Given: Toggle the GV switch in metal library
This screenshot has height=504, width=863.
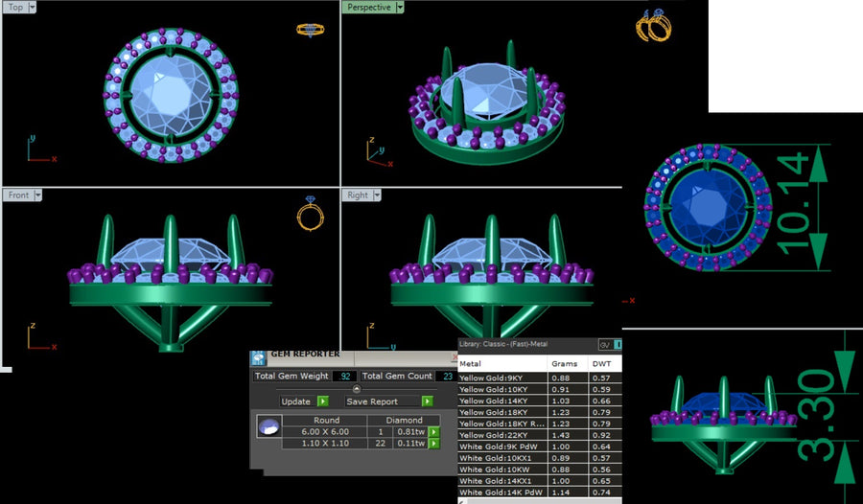Looking at the screenshot, I should pos(610,344).
